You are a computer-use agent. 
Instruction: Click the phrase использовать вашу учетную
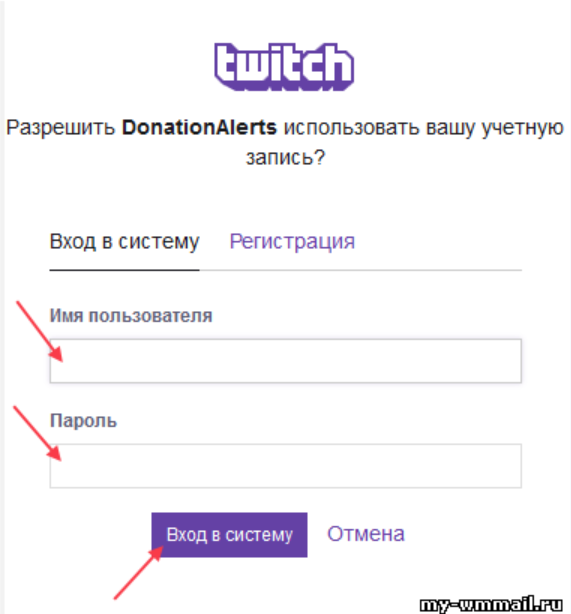point(424,128)
